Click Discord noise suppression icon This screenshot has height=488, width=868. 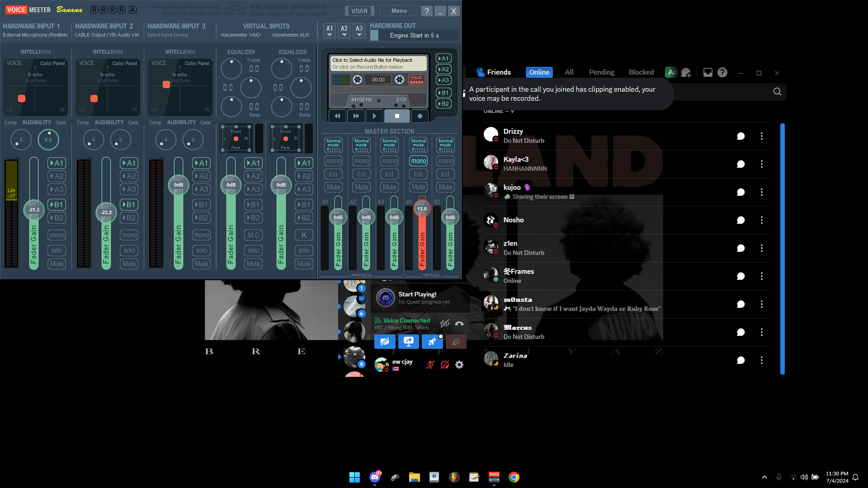click(445, 324)
